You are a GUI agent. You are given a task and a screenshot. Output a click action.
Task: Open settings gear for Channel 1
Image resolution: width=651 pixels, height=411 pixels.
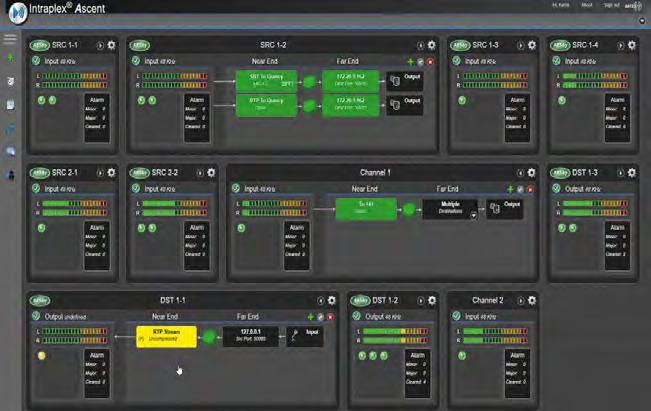531,172
